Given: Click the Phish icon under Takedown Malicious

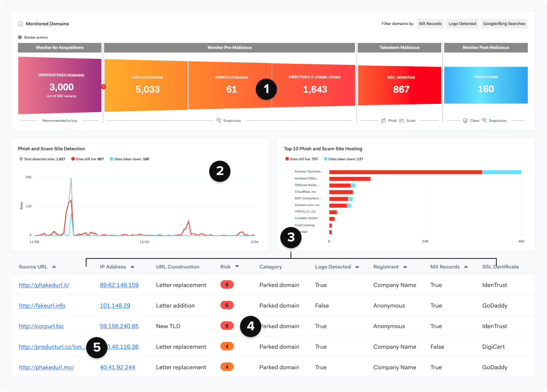Looking at the screenshot, I should [x=383, y=120].
